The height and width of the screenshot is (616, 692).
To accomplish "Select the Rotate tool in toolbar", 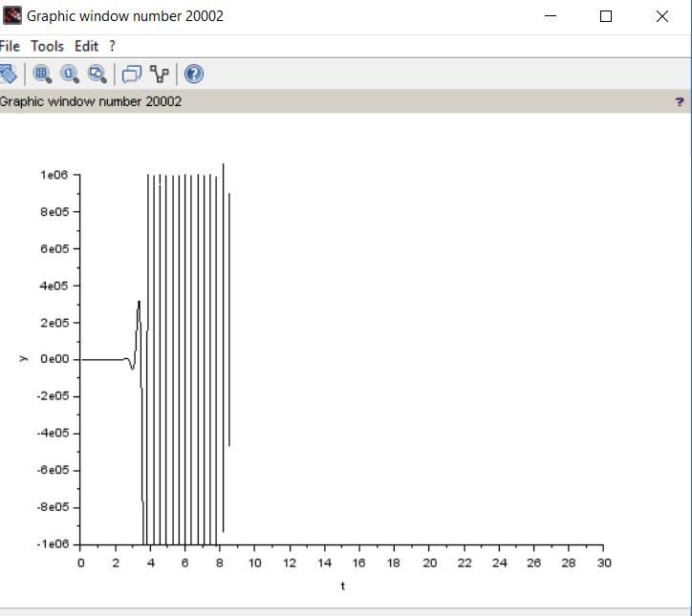I will click(8, 74).
